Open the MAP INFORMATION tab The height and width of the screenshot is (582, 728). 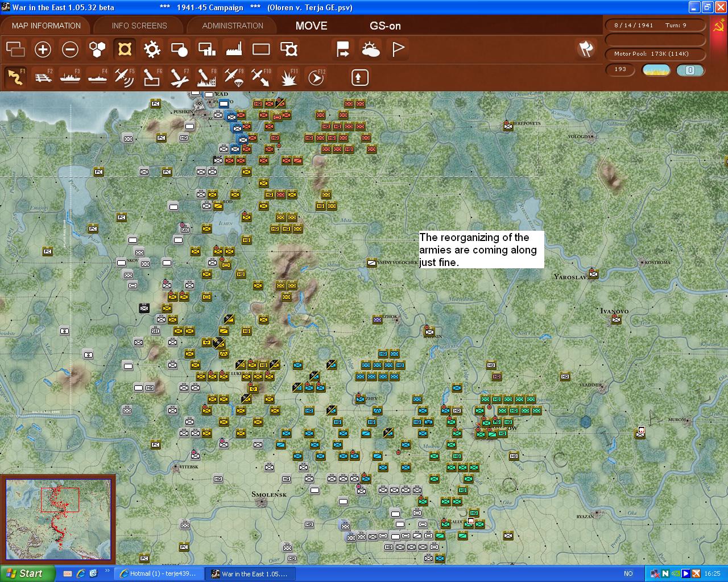point(46,26)
